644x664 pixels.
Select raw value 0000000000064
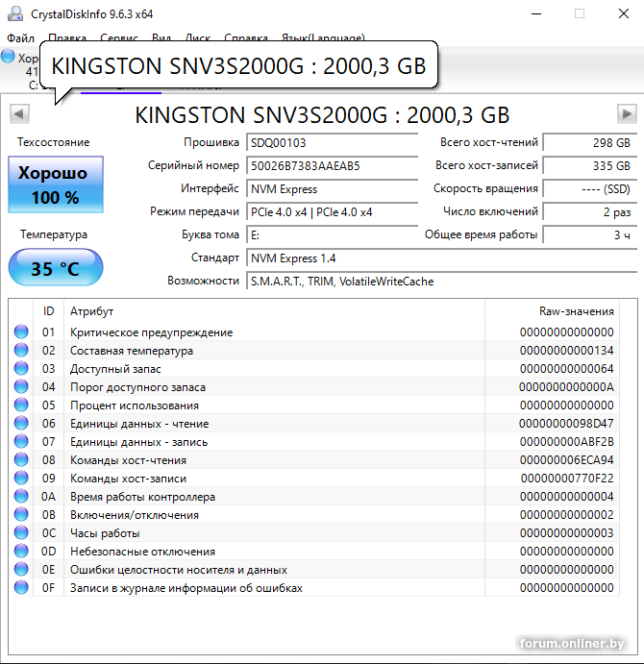(x=566, y=368)
